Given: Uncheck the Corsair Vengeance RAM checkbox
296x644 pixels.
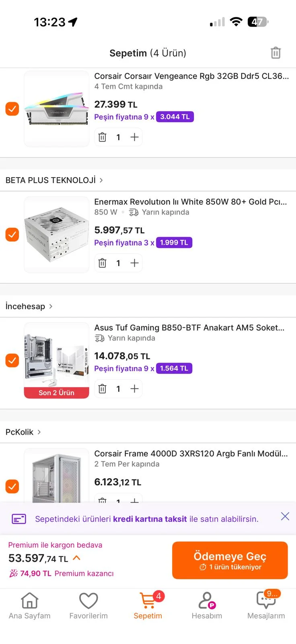Looking at the screenshot, I should click(12, 109).
